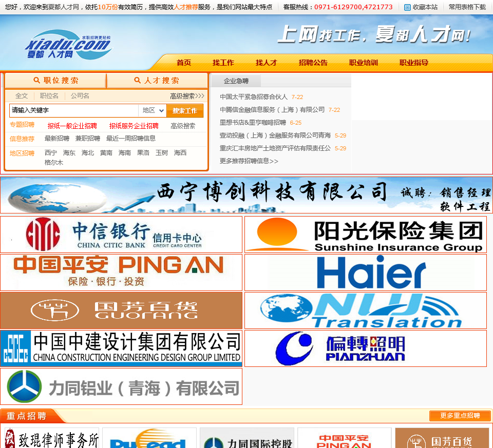Image resolution: width=493 pixels, height=448 pixels.
Task: Open the 中国中建设计集团 banner
Action: (121, 348)
